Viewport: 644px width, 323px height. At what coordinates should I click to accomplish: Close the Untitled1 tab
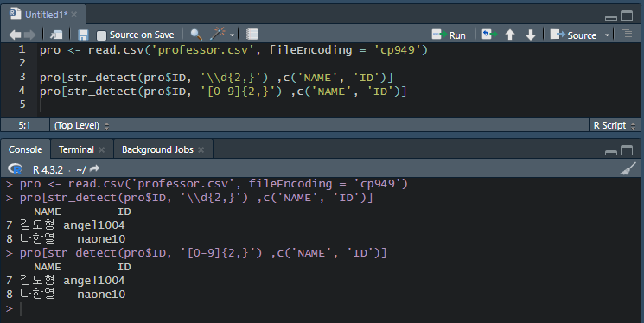[x=74, y=15]
